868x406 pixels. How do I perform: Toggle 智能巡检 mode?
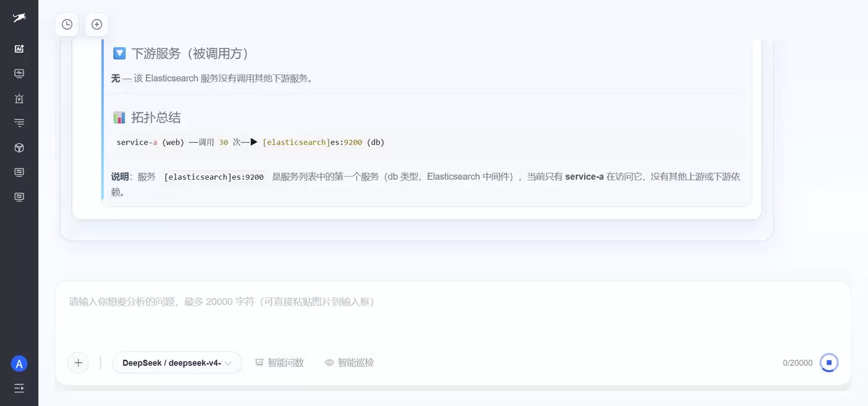click(x=350, y=363)
